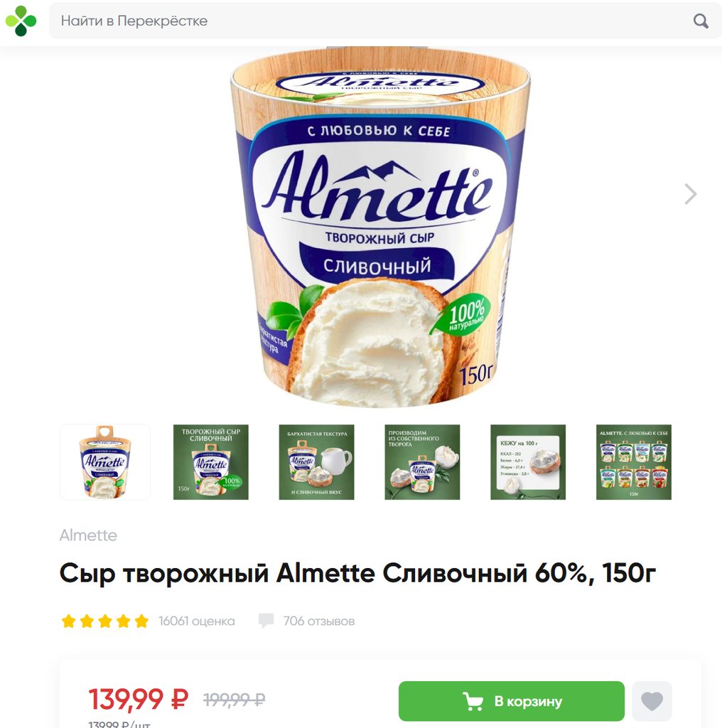
Task: Select Almette product range thumbnail
Action: [634, 462]
